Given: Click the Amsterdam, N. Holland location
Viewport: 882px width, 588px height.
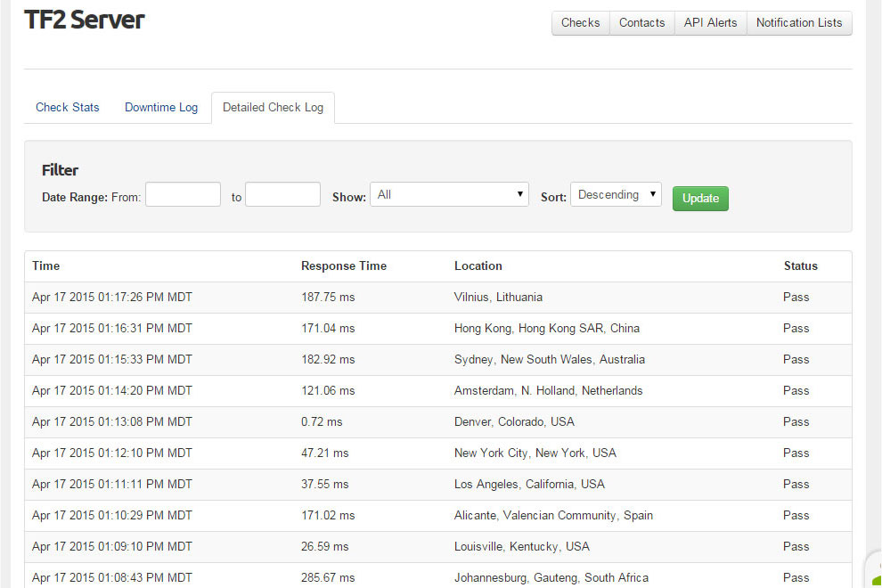Looking at the screenshot, I should pos(549,390).
